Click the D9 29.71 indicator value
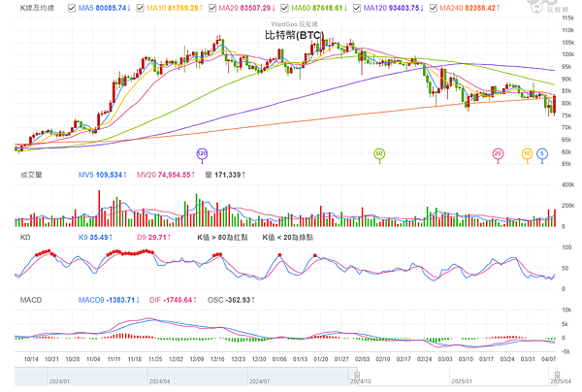The height and width of the screenshot is (392, 582). pyautogui.click(x=154, y=237)
